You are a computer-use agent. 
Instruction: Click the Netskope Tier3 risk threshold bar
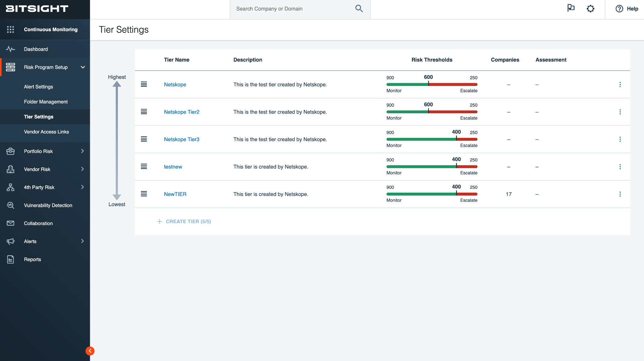pos(432,139)
